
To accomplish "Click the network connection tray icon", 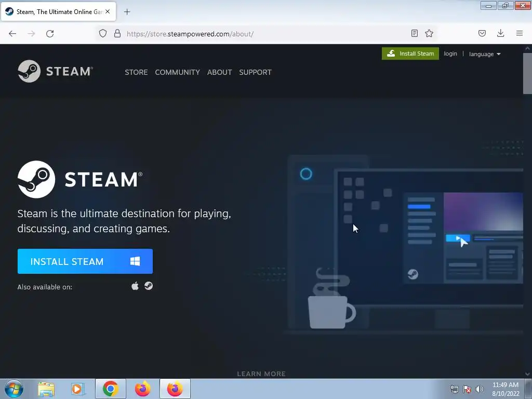I will pyautogui.click(x=454, y=389).
